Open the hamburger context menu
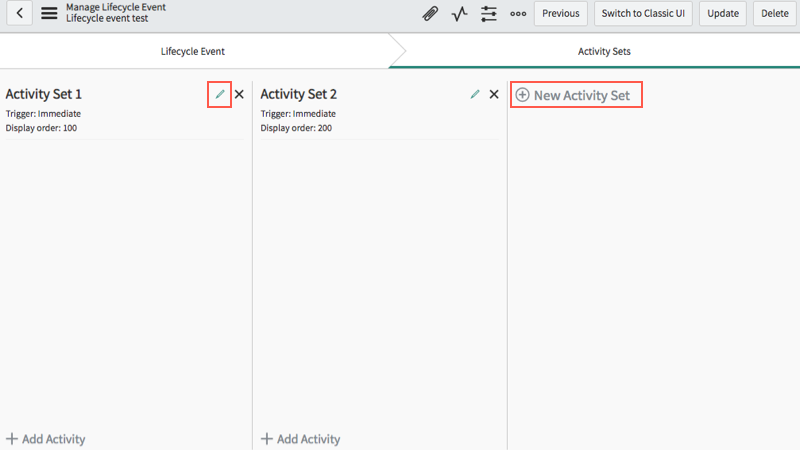This screenshot has width=800, height=450. [x=49, y=13]
